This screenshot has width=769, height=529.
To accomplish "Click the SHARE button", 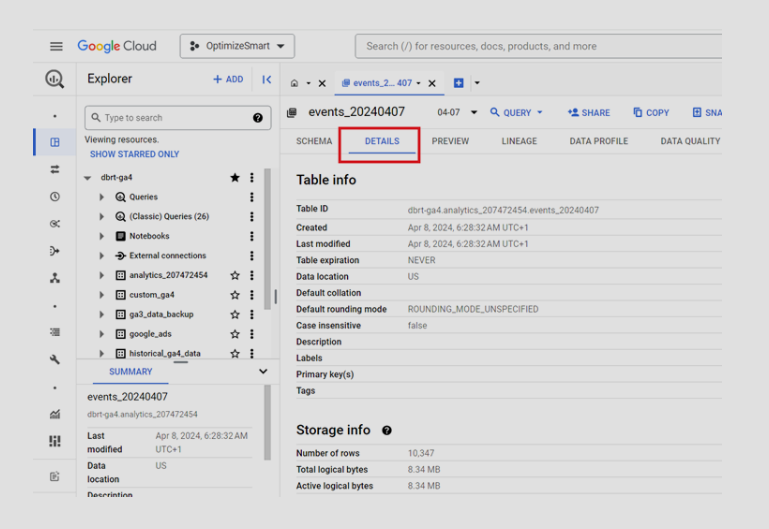I will point(589,112).
